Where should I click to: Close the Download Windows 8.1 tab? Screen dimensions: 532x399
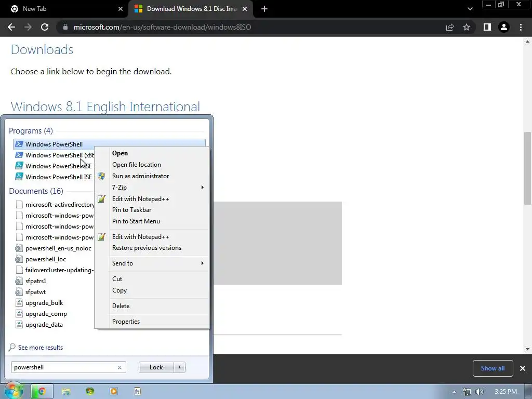245,9
